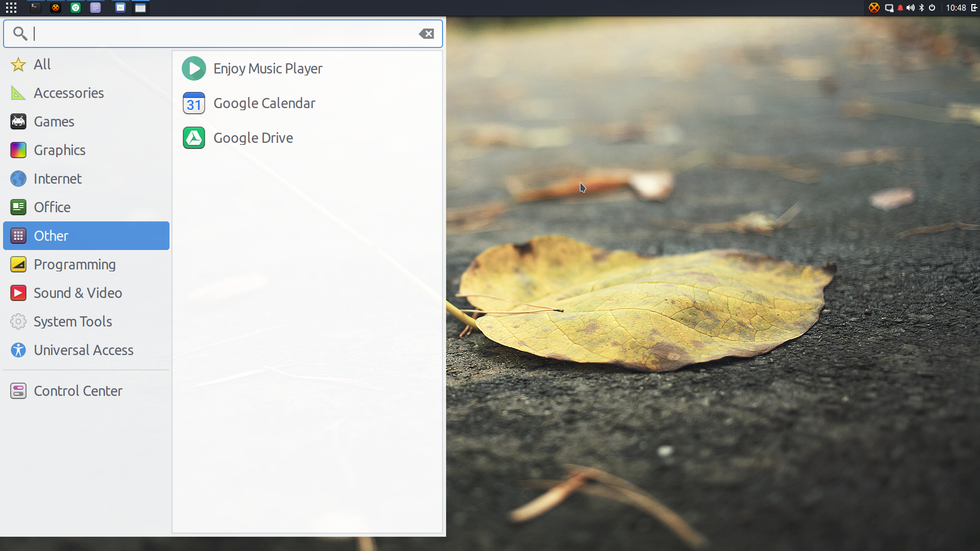Launch Google Calendar
980x551 pixels.
[x=307, y=103]
